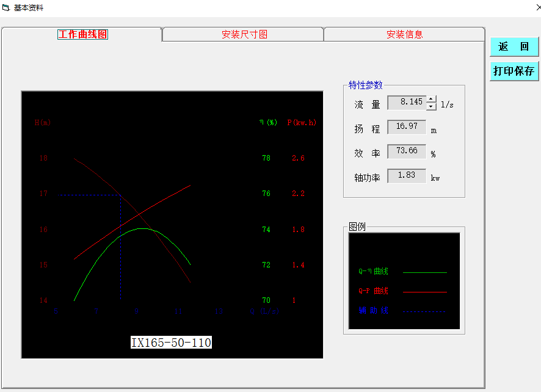Image resolution: width=541 pixels, height=392 pixels.
Task: Click the P(kw.h) axis label
Action: tap(302, 123)
